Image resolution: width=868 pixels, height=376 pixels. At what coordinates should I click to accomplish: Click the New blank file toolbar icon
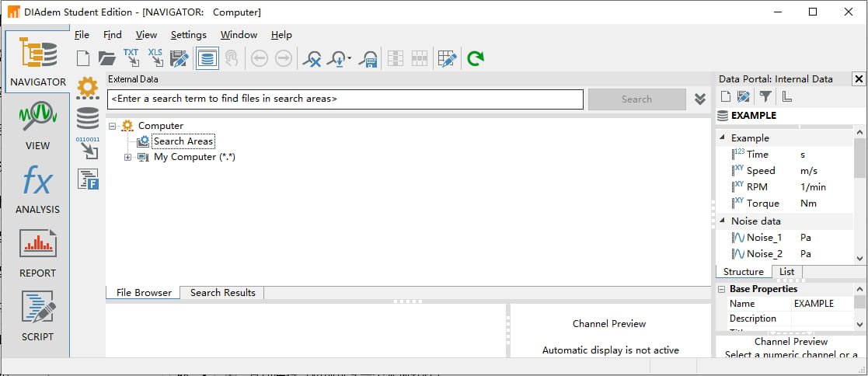83,58
